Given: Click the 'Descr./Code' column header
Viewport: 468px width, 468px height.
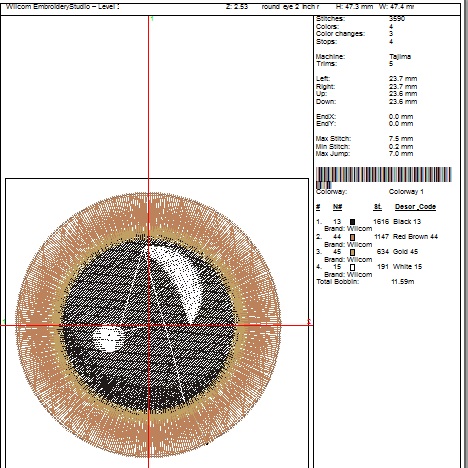Looking at the screenshot, I should 415,207.
